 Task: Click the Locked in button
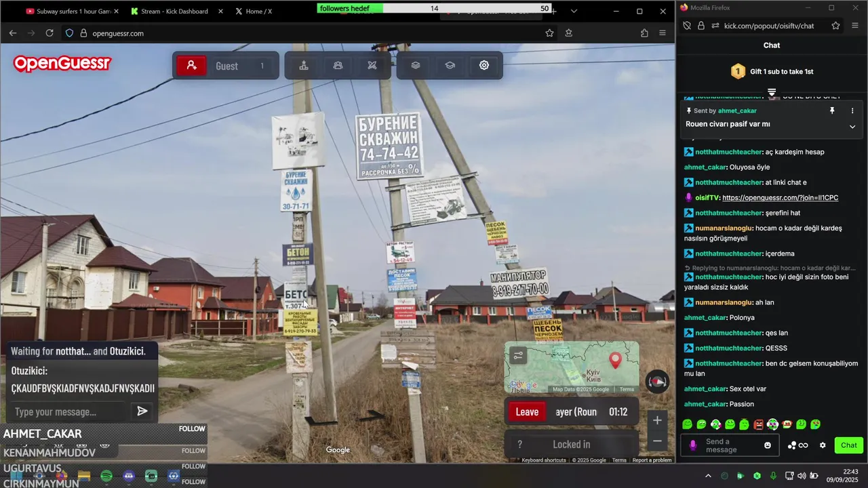(x=572, y=445)
